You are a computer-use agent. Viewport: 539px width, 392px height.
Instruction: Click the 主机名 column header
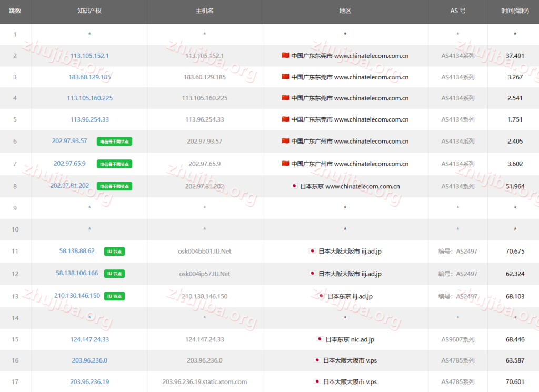click(204, 11)
